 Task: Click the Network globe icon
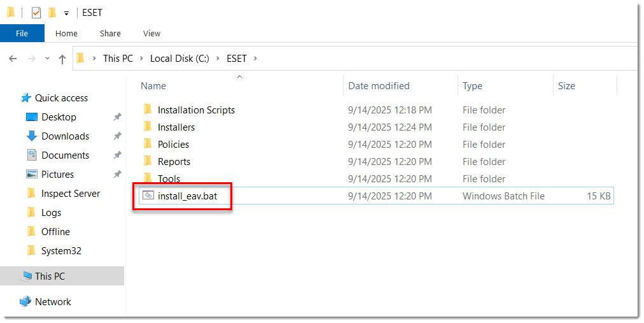[25, 301]
